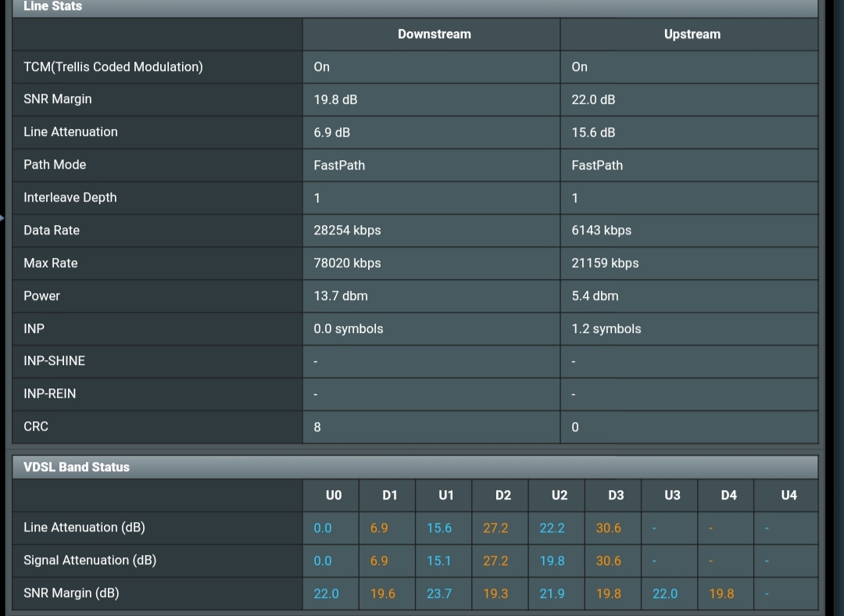Select the U1 SNR Margin value 23.7
This screenshot has width=844, height=616.
(x=439, y=594)
